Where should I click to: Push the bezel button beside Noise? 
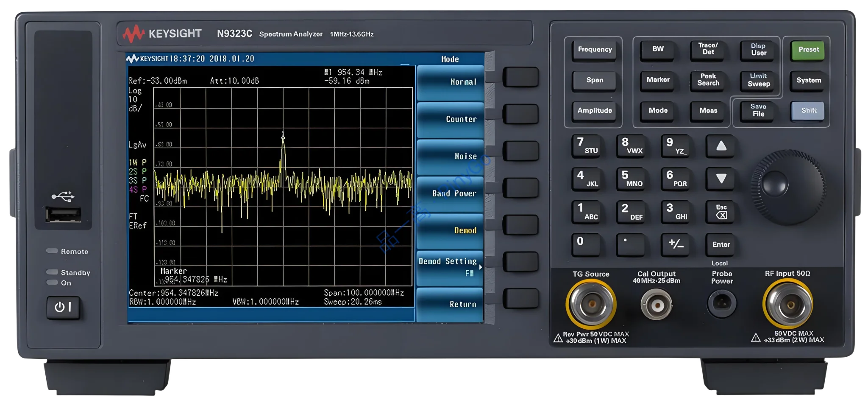pyautogui.click(x=520, y=151)
